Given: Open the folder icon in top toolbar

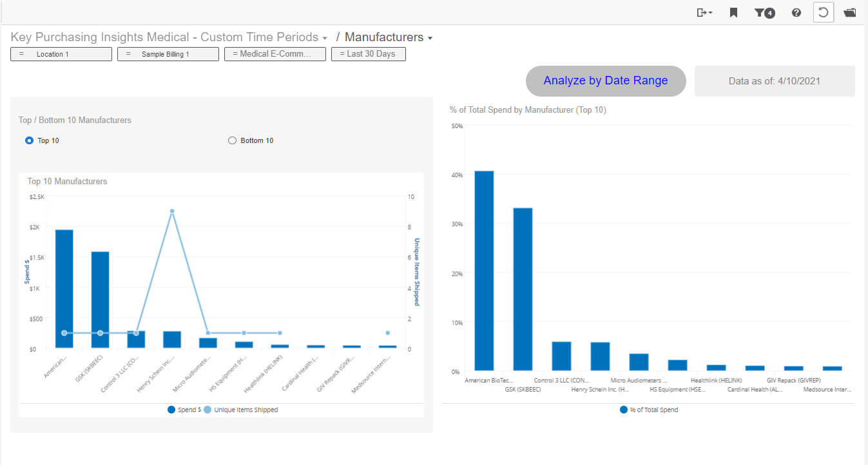Looking at the screenshot, I should [x=849, y=13].
